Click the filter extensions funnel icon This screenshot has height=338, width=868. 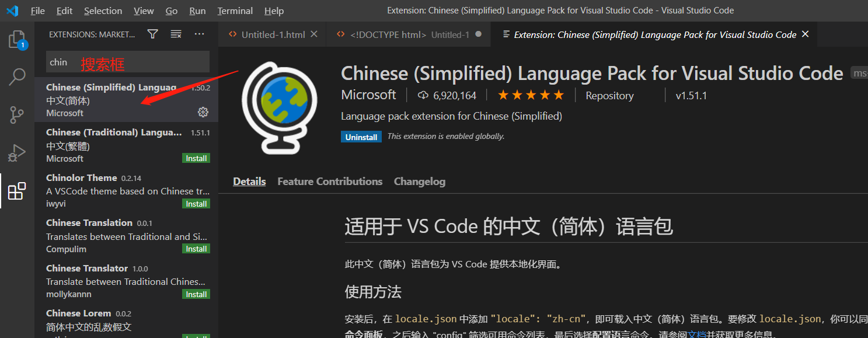(x=152, y=34)
